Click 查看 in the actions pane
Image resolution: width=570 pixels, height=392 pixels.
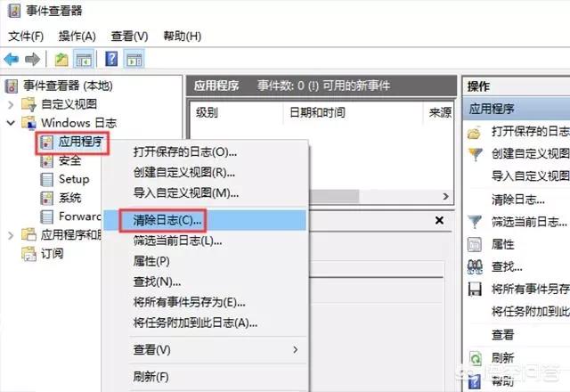click(x=502, y=334)
